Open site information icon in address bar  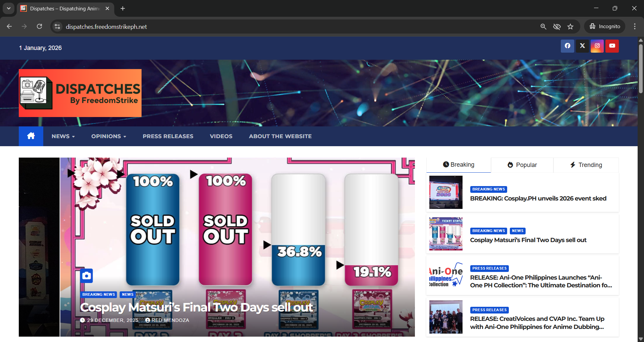tap(57, 26)
